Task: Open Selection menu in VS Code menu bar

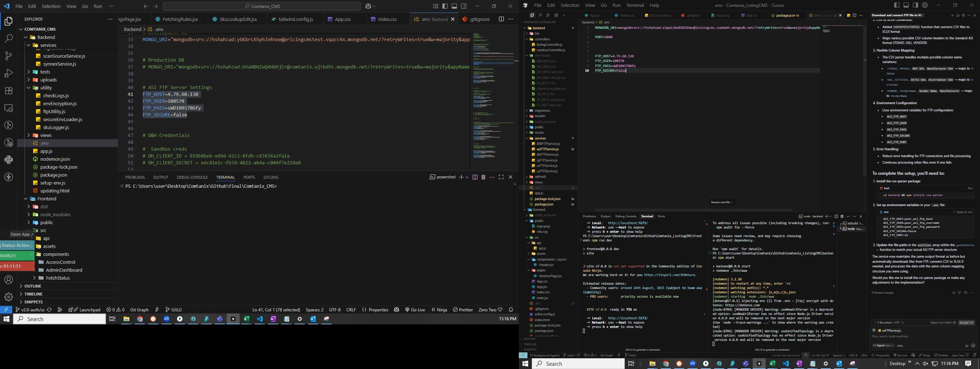Action: 51,6
